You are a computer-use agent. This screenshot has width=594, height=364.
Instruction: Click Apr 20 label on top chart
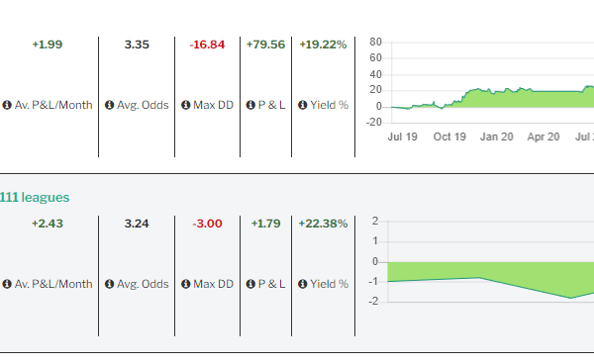pos(544,136)
